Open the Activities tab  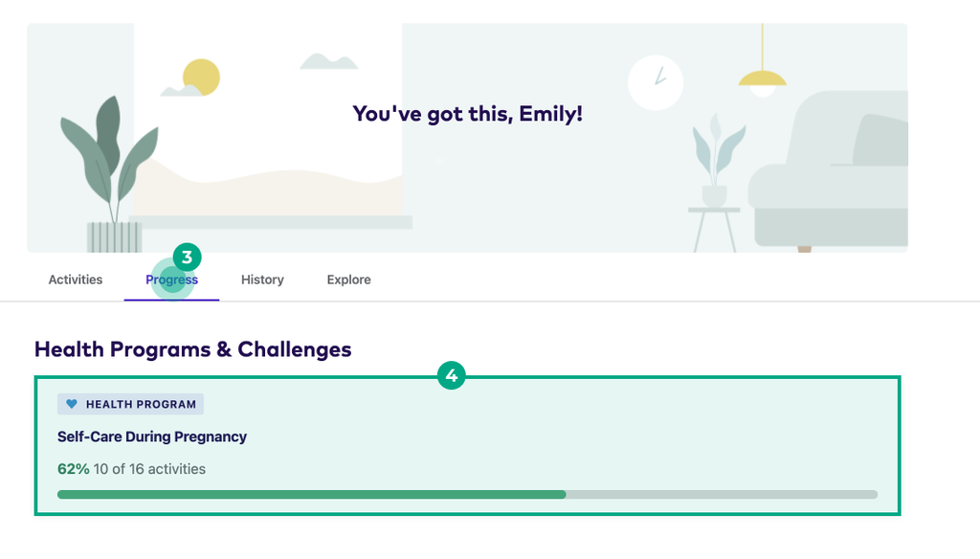76,279
